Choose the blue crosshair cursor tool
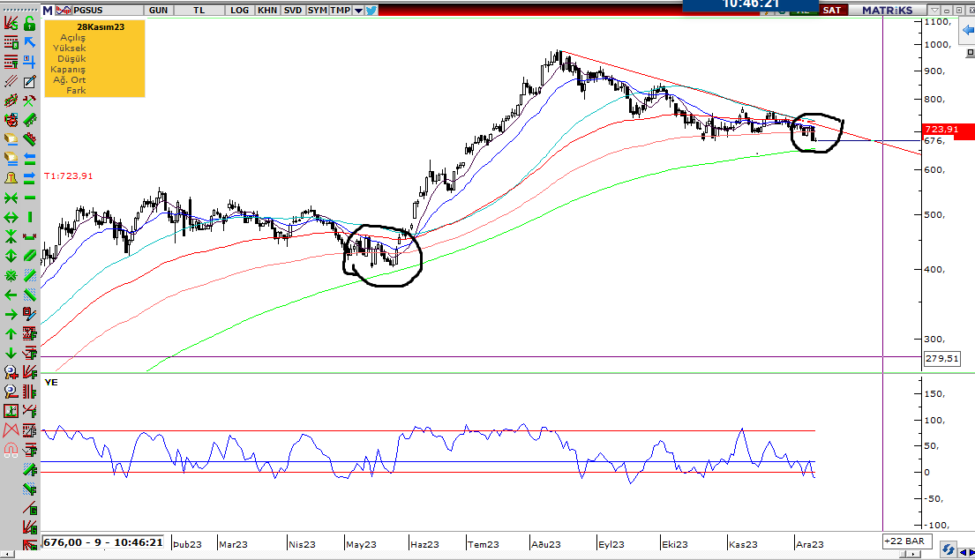The image size is (975, 560). 29,62
